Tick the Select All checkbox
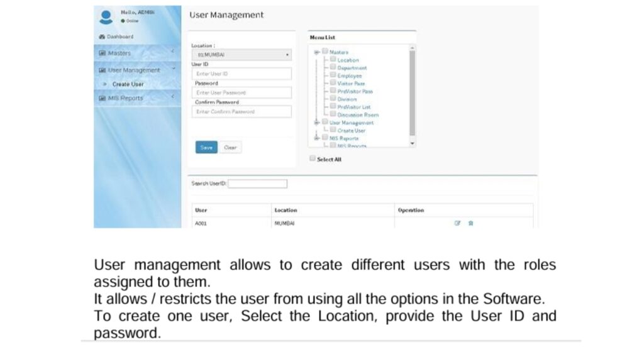 [x=313, y=159]
